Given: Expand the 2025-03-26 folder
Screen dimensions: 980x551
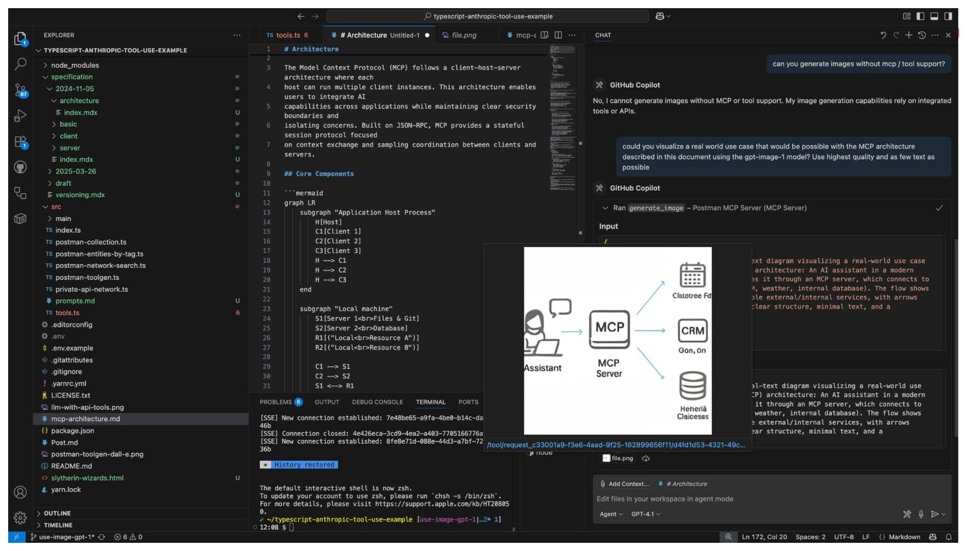Looking at the screenshot, I should [x=76, y=171].
